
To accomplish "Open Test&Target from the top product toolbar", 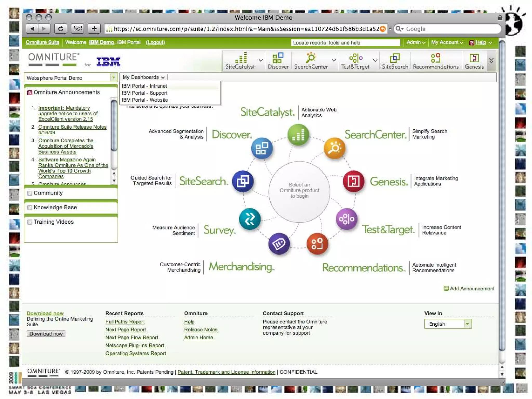I will (x=355, y=61).
